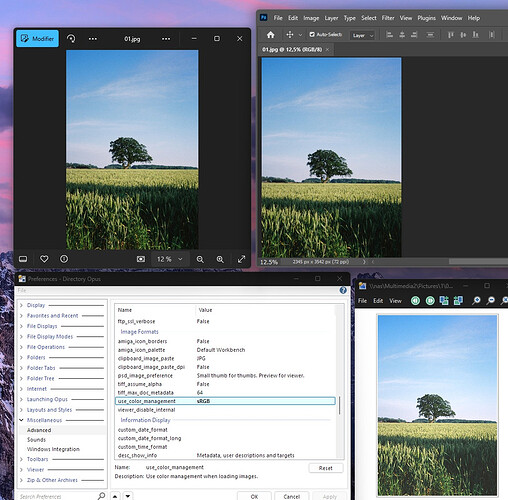508x500 pixels.
Task: Click Cancel in the Preferences dialog
Action: (x=292, y=496)
